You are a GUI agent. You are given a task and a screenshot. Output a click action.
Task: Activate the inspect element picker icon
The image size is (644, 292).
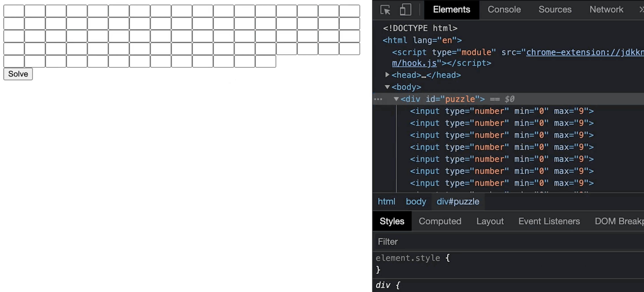click(385, 10)
